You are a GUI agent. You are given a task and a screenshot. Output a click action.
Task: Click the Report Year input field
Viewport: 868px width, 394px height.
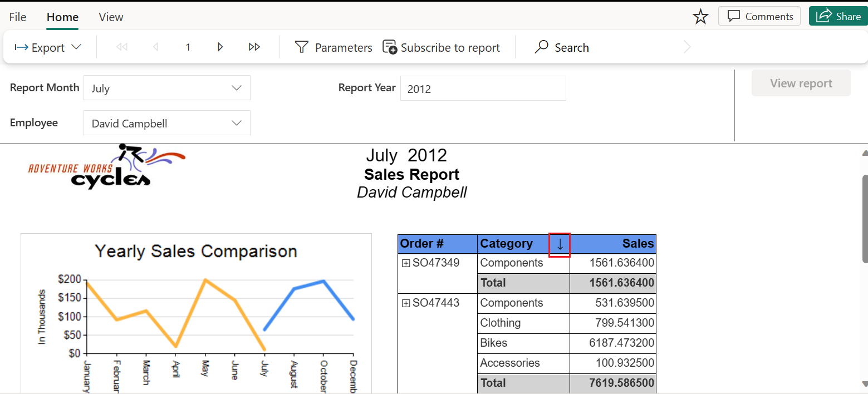(x=483, y=88)
